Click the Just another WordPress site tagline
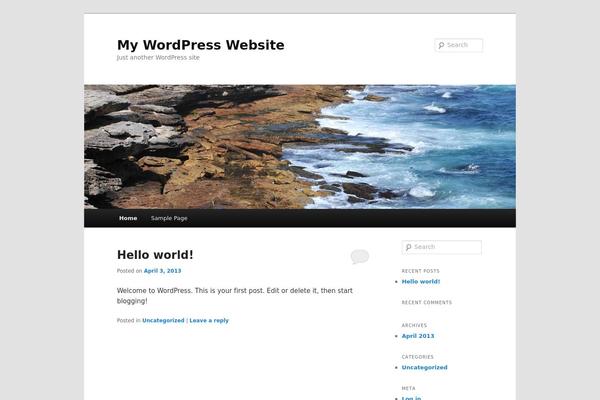Screen dimensions: 600x400 [158, 57]
